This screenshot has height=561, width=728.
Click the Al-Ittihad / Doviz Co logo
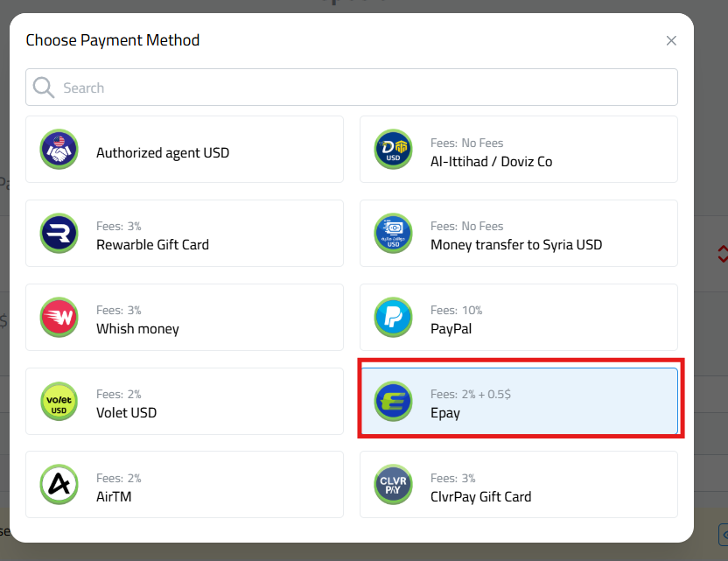click(394, 150)
